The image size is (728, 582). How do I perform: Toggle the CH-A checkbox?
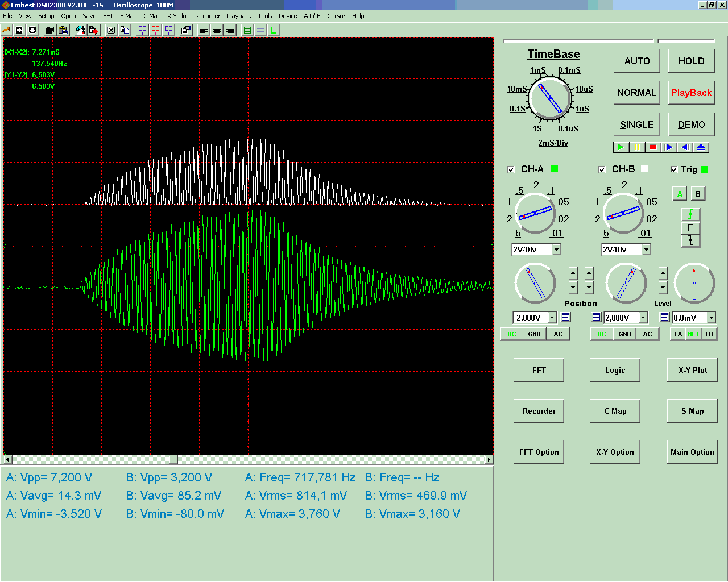[x=511, y=169]
